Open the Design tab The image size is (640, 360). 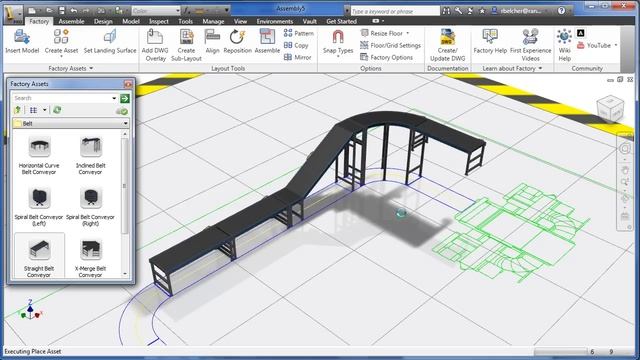pyautogui.click(x=103, y=21)
